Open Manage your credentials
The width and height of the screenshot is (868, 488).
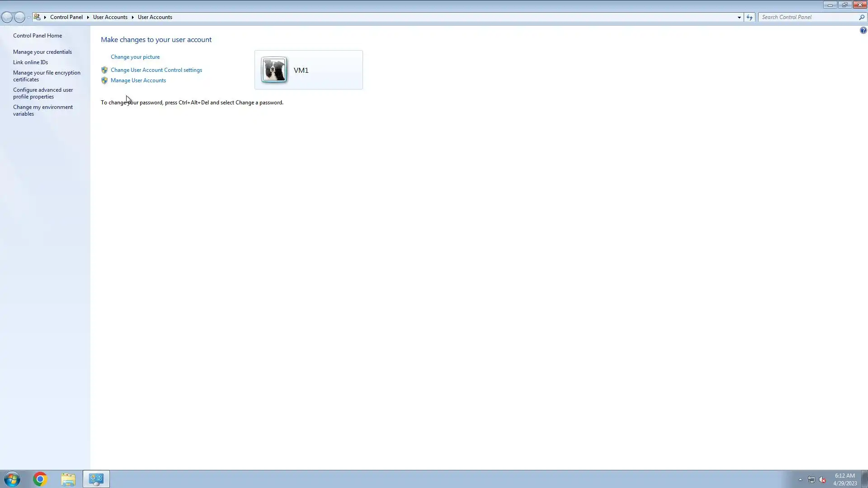(42, 52)
